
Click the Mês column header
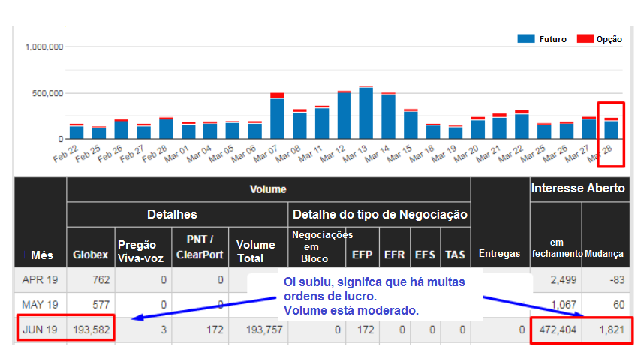(41, 255)
